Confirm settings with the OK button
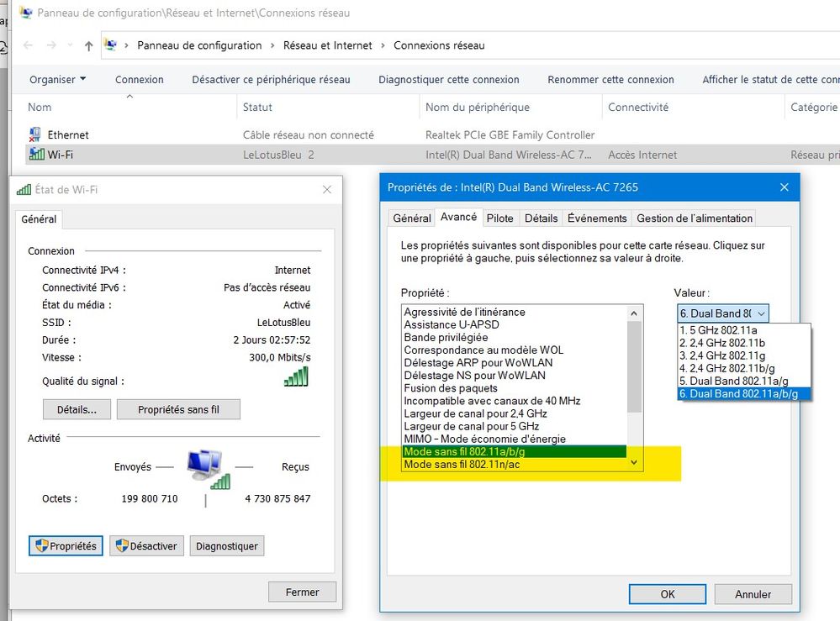Screen dimensions: 840x621 click(x=667, y=593)
